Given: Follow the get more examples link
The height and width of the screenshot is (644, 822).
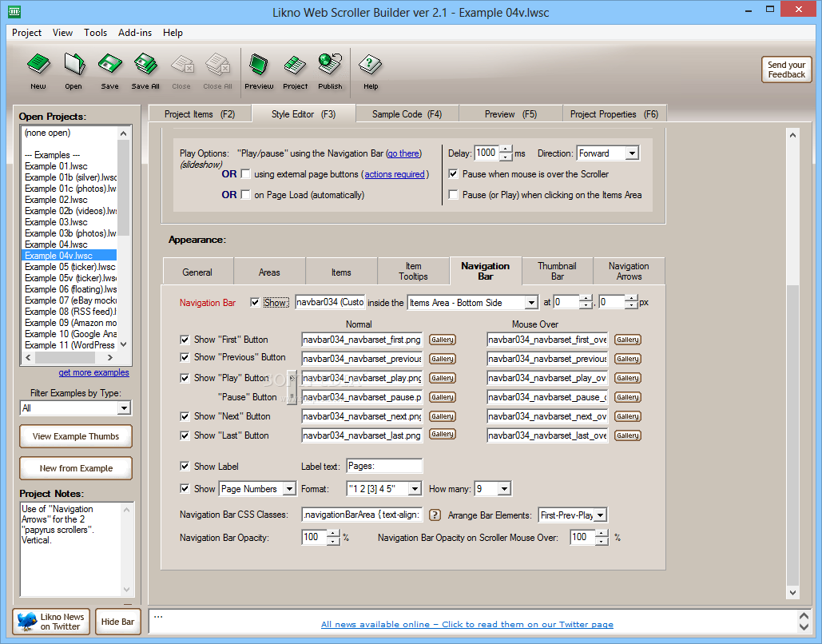Looking at the screenshot, I should pos(93,372).
